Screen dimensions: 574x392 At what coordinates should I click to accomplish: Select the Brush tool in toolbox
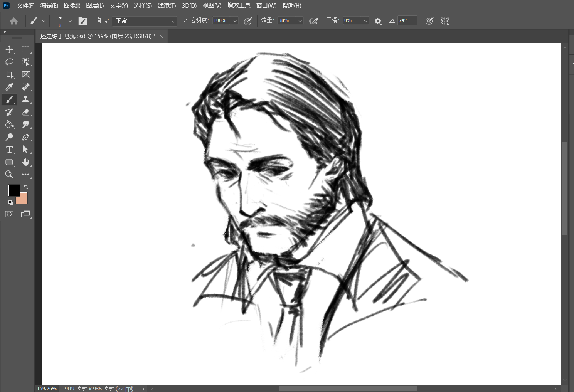coord(9,99)
